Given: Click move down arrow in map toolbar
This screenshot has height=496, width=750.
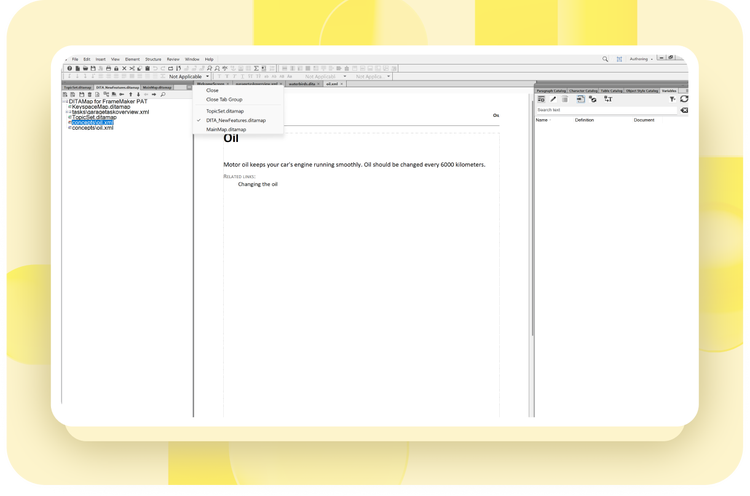Looking at the screenshot, I should point(138,94).
